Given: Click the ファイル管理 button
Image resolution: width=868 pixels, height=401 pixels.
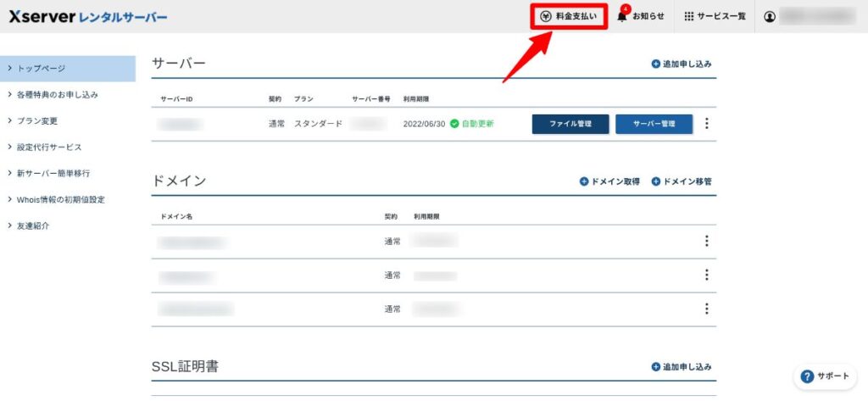Looking at the screenshot, I should pyautogui.click(x=570, y=124).
